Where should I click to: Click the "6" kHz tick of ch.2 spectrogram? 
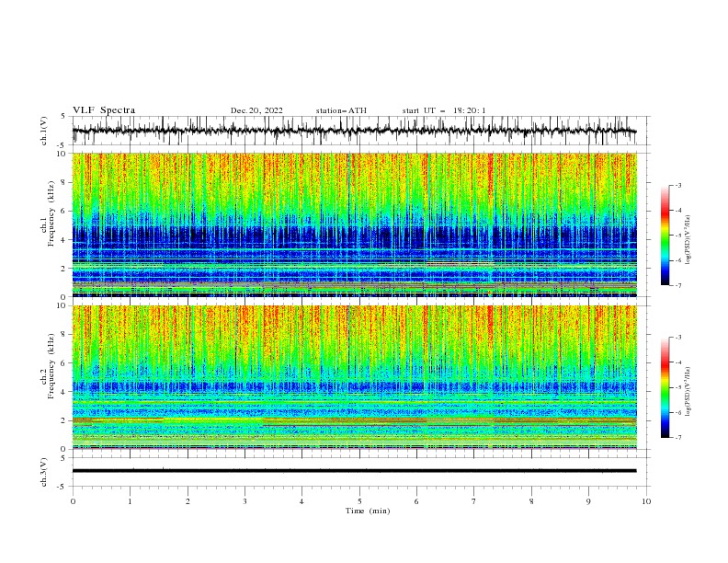coord(64,363)
